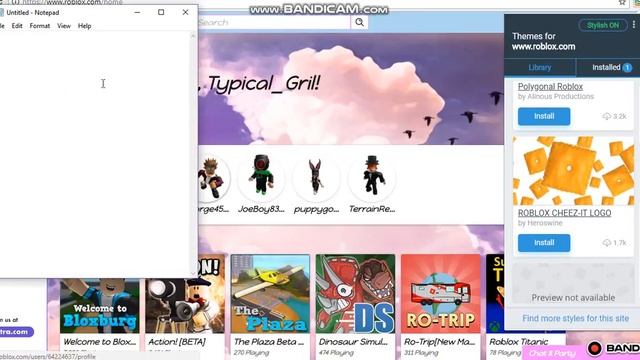Open the Help menu in Notepad
640x360 pixels.
pos(84,26)
